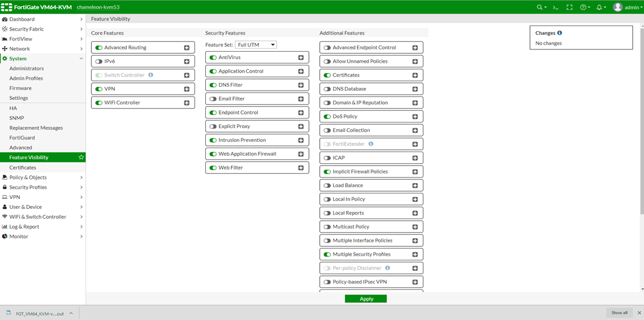Turn on the Email Filter switch
Screen dimensions: 644x320
point(213,99)
